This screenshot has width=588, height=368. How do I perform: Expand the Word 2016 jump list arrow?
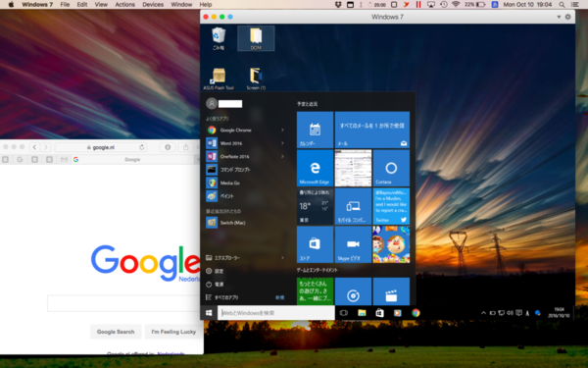point(282,143)
